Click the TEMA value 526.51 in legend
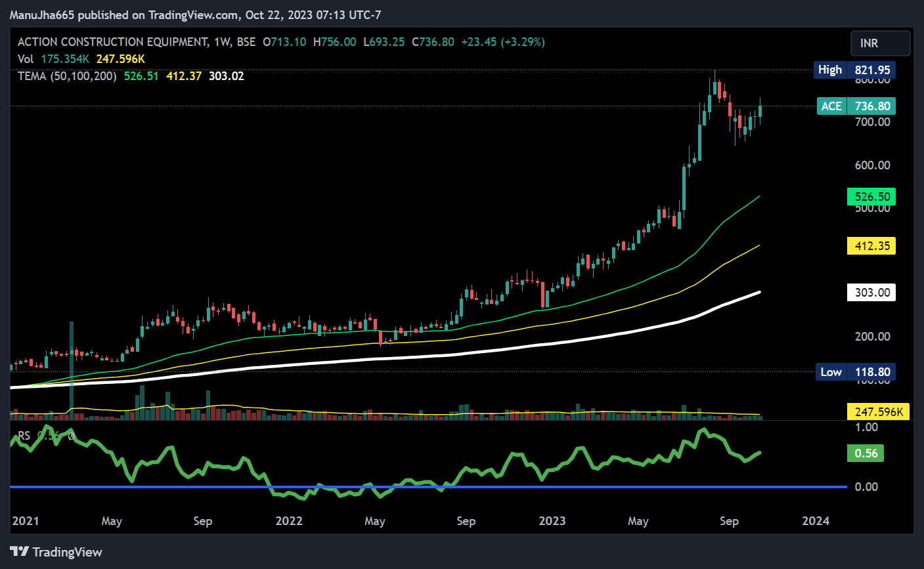This screenshot has width=924, height=569. (x=141, y=76)
